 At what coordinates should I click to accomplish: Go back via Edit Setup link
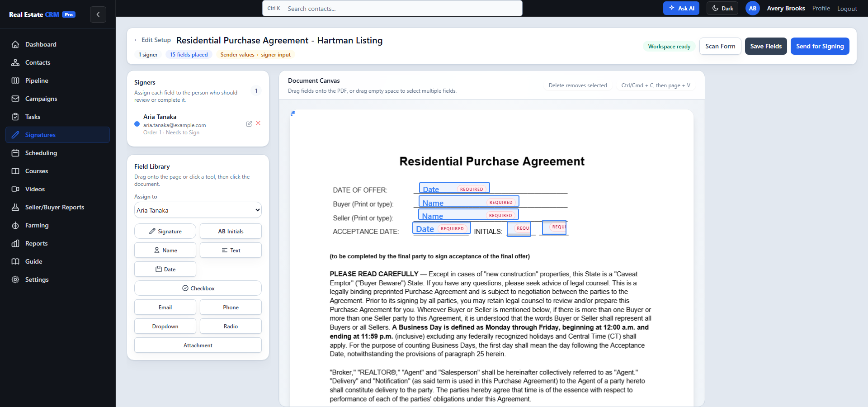click(x=152, y=40)
